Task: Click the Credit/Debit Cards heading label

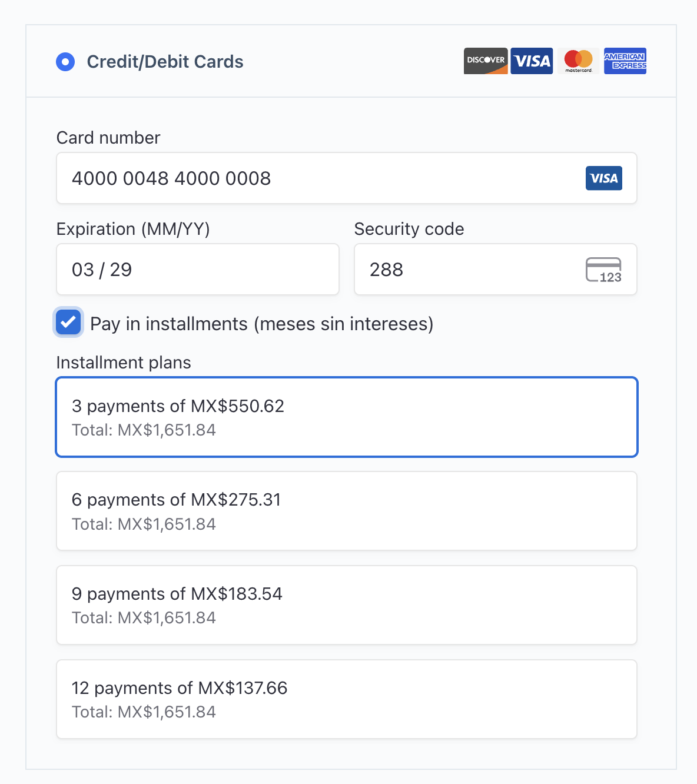Action: (x=165, y=62)
